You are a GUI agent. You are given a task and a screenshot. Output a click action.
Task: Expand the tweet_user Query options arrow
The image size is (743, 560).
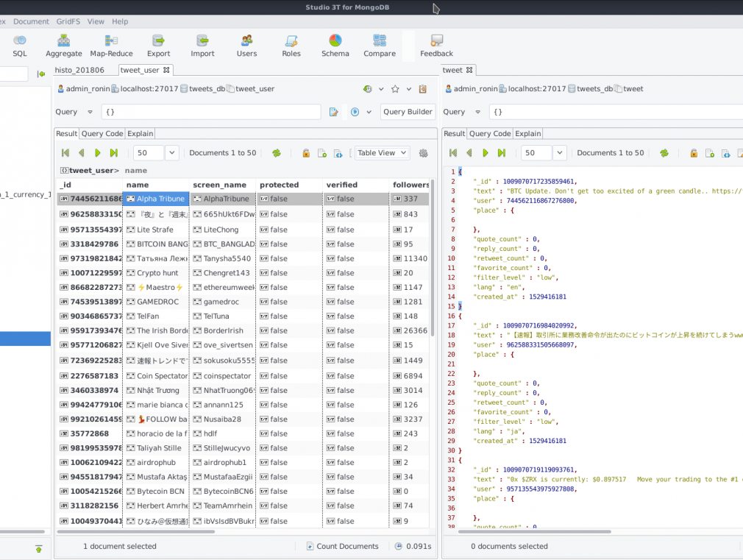(x=90, y=112)
